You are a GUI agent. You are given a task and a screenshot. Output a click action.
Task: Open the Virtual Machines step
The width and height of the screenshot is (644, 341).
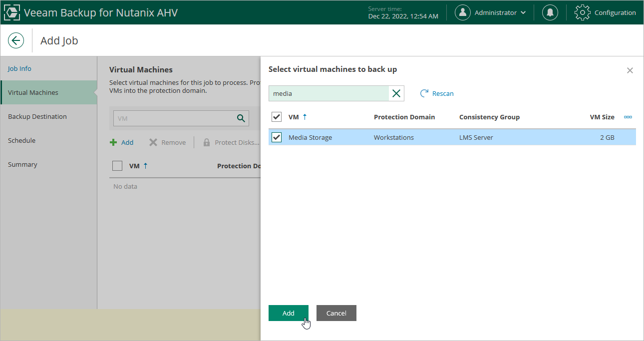click(x=49, y=92)
